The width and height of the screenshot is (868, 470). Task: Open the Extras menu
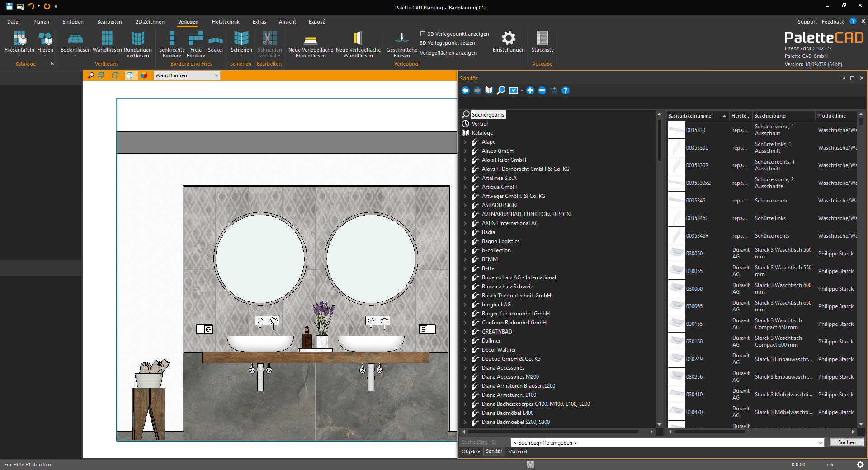(259, 21)
